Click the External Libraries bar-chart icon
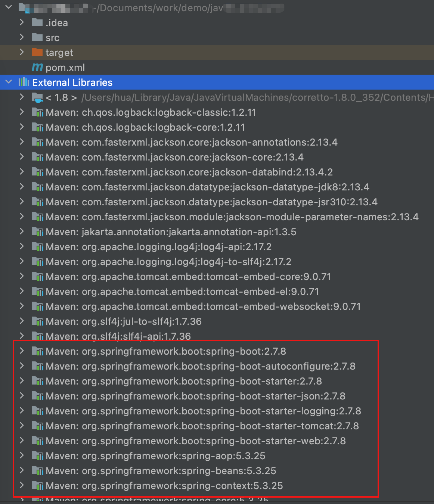This screenshot has height=504, width=434. point(24,82)
